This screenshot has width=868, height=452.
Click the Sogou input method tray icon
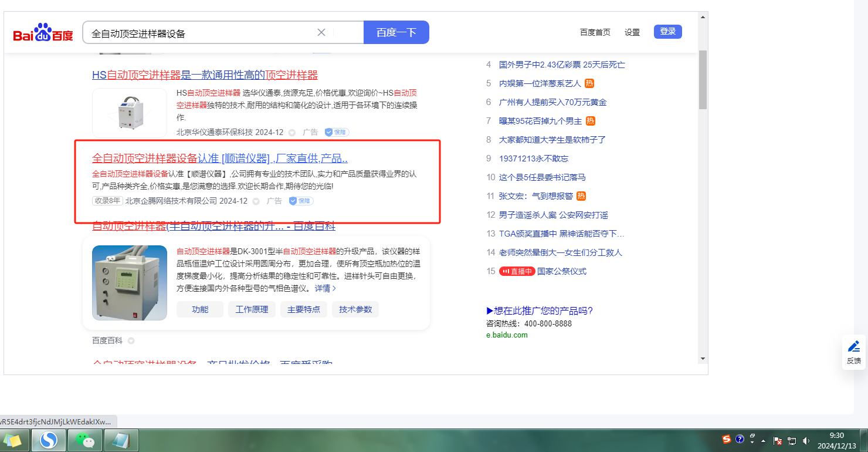(x=727, y=439)
